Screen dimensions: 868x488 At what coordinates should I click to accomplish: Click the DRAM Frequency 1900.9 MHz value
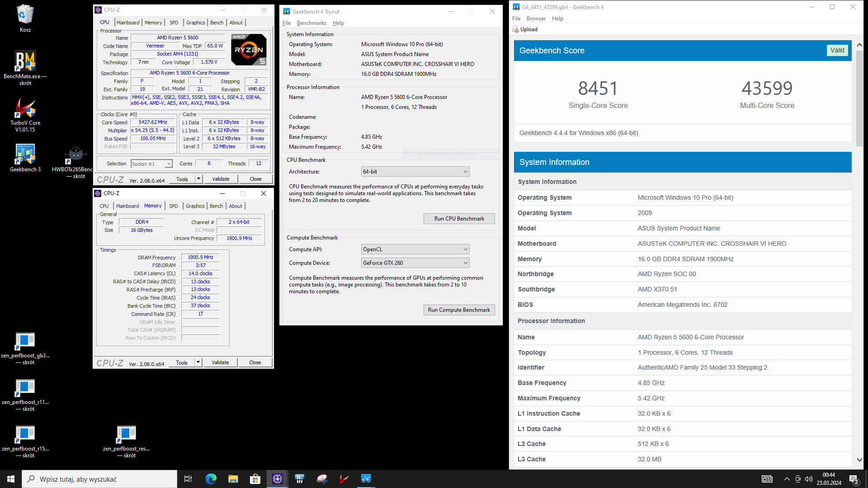(x=201, y=258)
